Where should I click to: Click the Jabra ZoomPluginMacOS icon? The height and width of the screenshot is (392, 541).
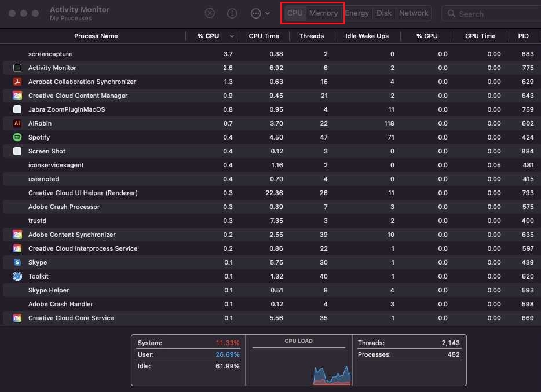[17, 109]
